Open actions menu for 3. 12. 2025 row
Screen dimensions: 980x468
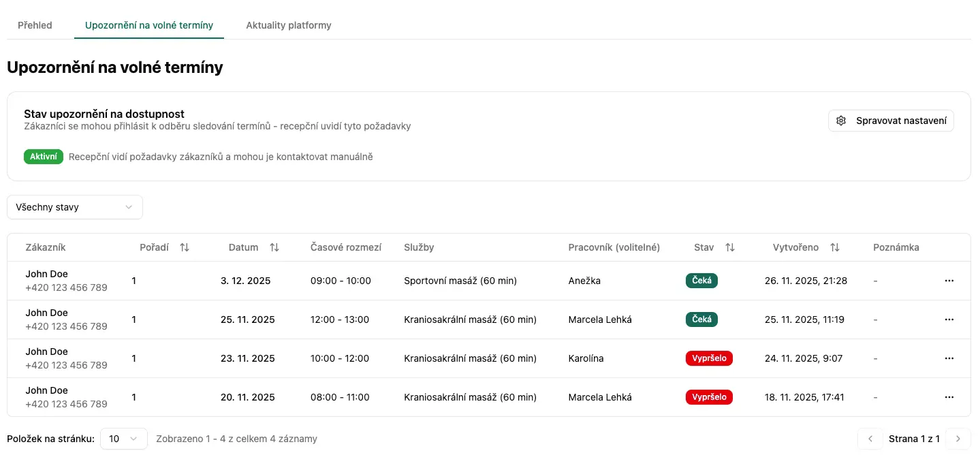[x=949, y=281]
